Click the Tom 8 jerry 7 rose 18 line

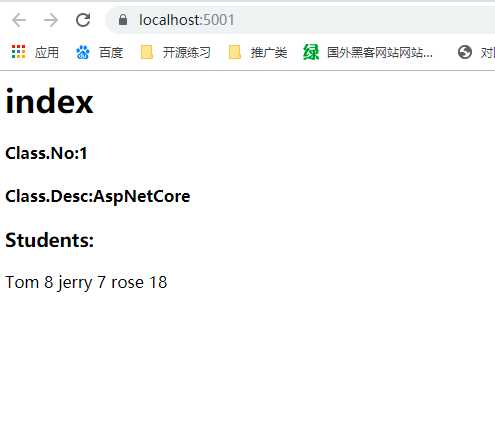[86, 283]
